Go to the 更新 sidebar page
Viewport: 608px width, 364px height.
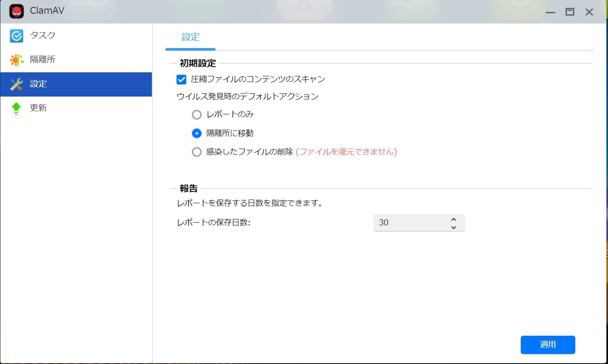click(x=38, y=108)
